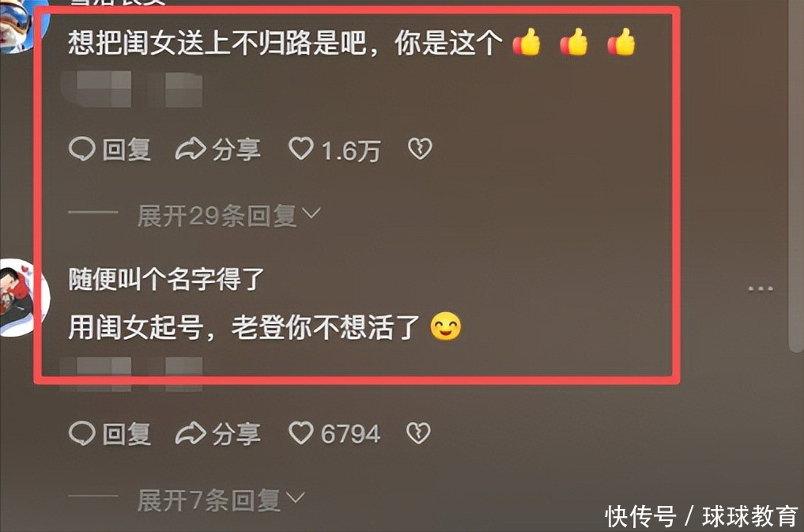This screenshot has height=532, width=804.
Task: Share the first comment via arrow icon
Action: click(x=191, y=149)
